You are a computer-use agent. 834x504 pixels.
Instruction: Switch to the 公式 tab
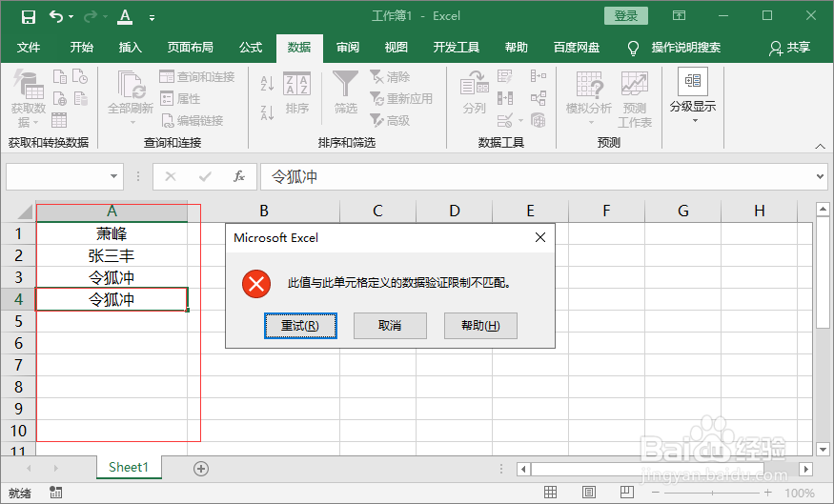[251, 48]
